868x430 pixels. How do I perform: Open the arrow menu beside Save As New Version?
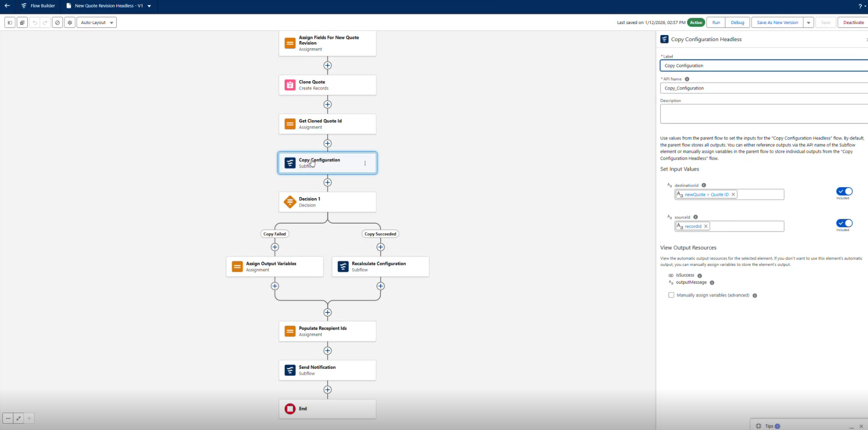point(808,22)
